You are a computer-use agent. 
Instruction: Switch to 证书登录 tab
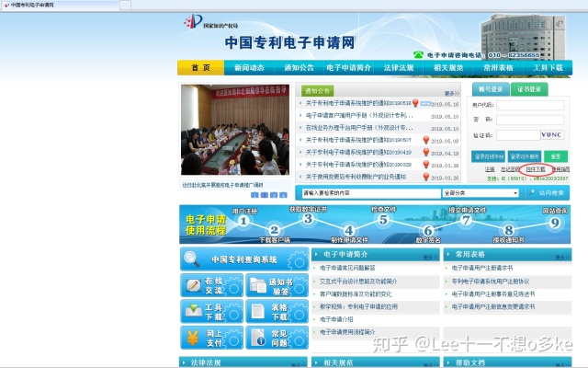coord(529,89)
